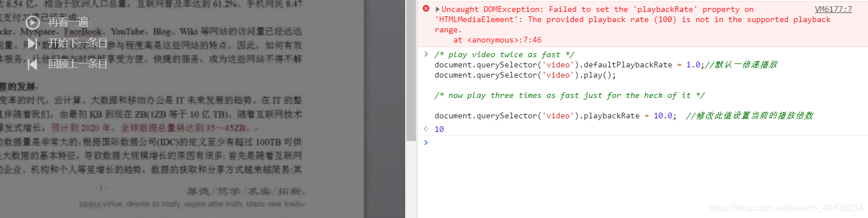The width and height of the screenshot is (868, 218).
Task: Open the VM6177:7 source link
Action: click(x=834, y=9)
